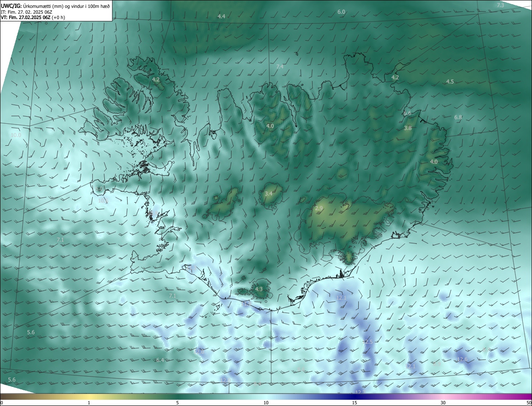Click the 6.0 value at the top
The height and width of the screenshot is (406, 532).
point(341,12)
